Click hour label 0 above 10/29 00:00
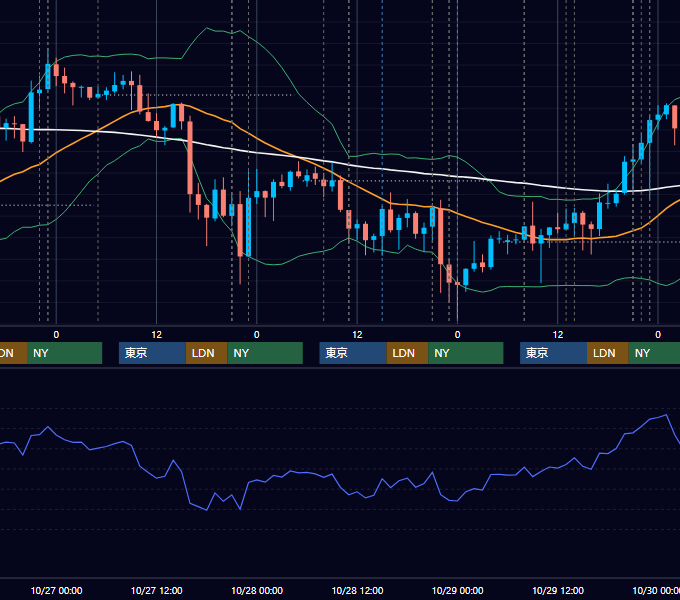 (458, 335)
